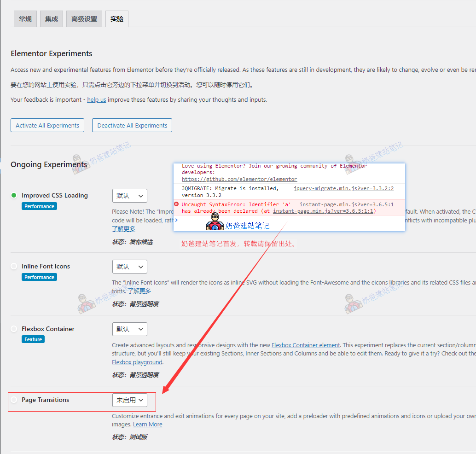This screenshot has height=454, width=476.
Task: Open the 集成 tab
Action: [52, 19]
